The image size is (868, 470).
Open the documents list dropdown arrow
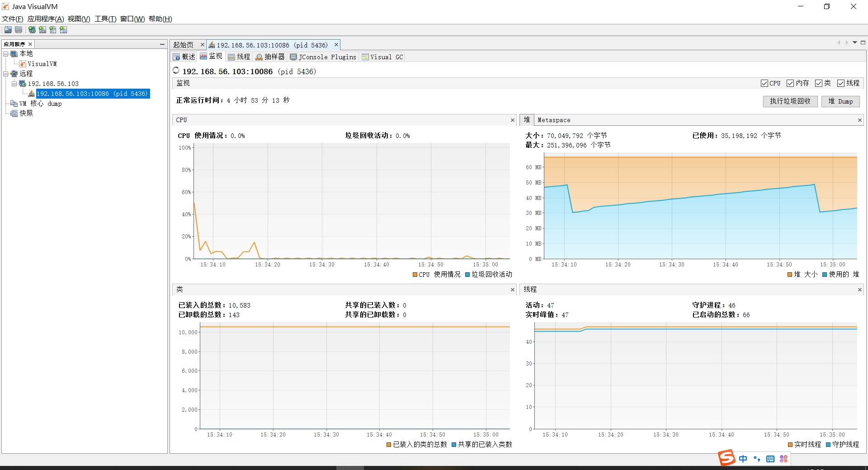point(855,43)
